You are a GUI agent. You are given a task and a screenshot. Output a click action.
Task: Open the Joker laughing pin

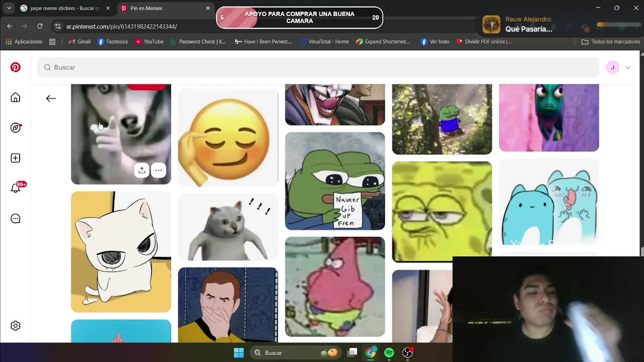pyautogui.click(x=335, y=105)
